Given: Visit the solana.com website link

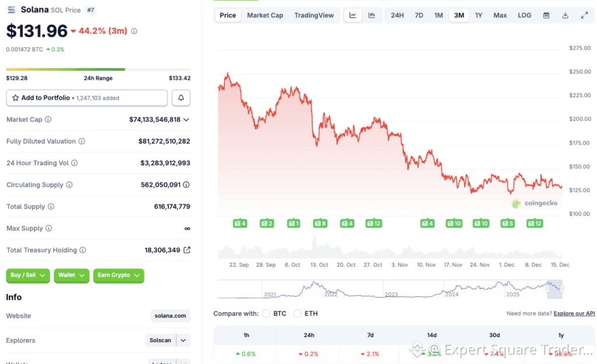Looking at the screenshot, I should tap(170, 315).
